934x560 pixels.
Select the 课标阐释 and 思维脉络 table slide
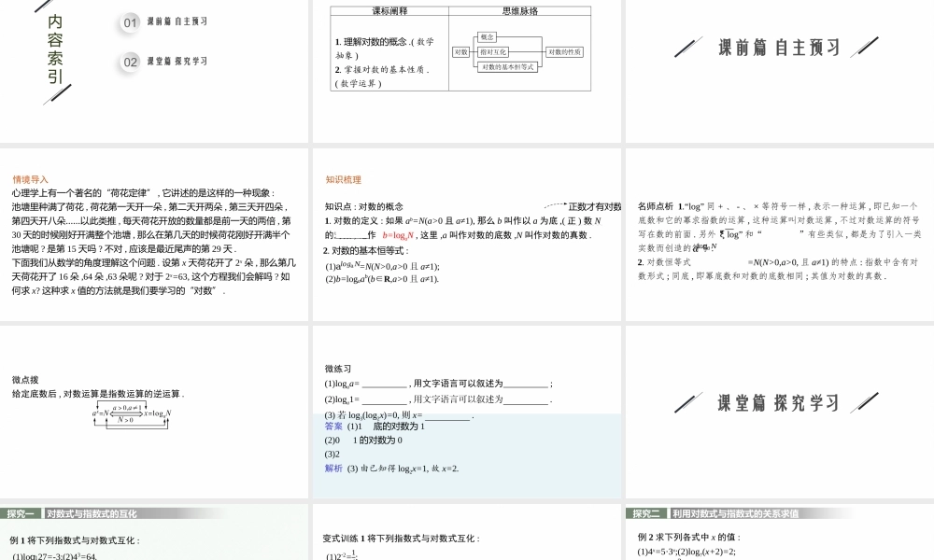[x=466, y=70]
